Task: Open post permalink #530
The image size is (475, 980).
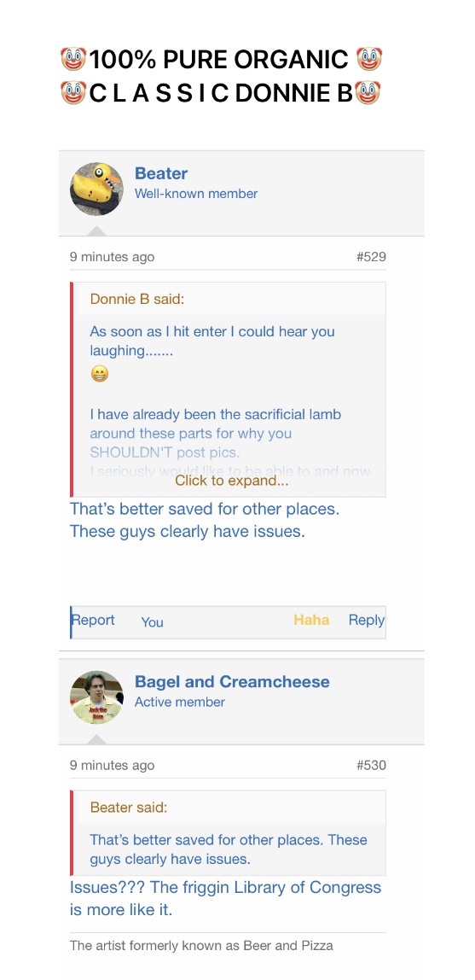Action: point(371,765)
